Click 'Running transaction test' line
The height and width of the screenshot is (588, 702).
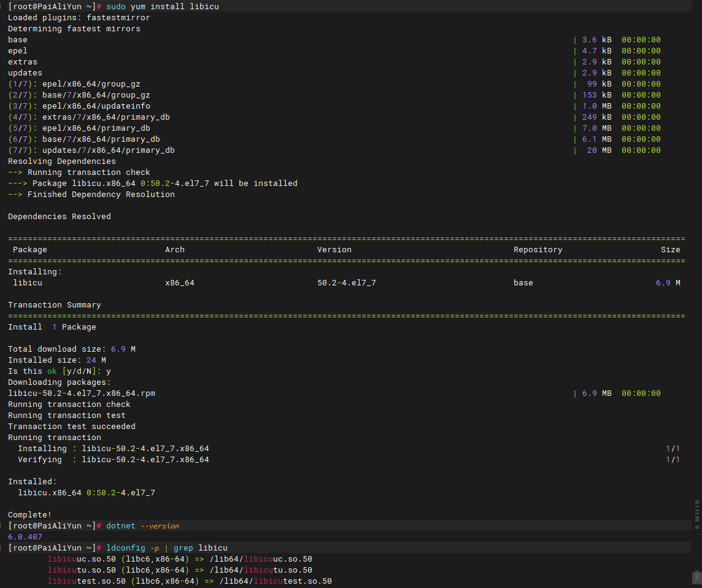[x=67, y=415]
